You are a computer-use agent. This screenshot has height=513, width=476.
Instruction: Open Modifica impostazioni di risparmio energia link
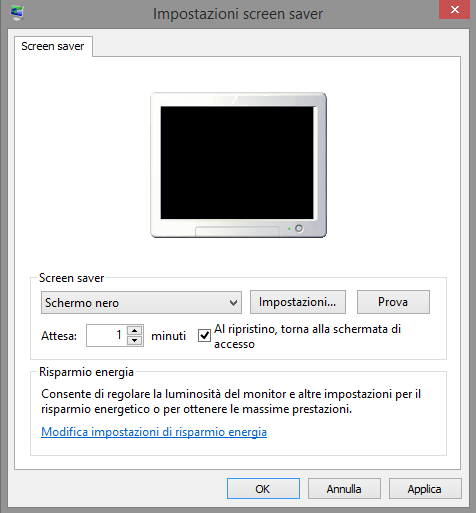click(154, 432)
